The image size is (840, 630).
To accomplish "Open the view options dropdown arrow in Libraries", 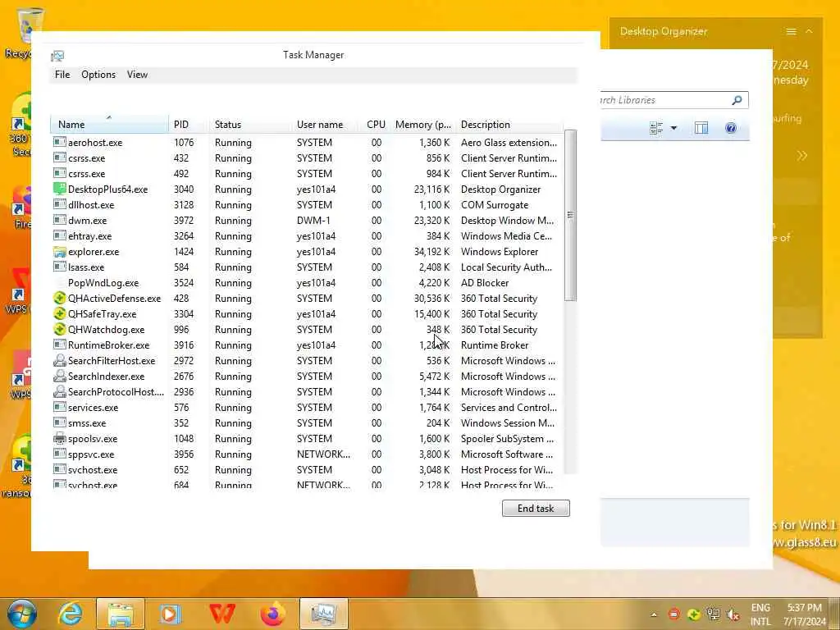I will 674,128.
